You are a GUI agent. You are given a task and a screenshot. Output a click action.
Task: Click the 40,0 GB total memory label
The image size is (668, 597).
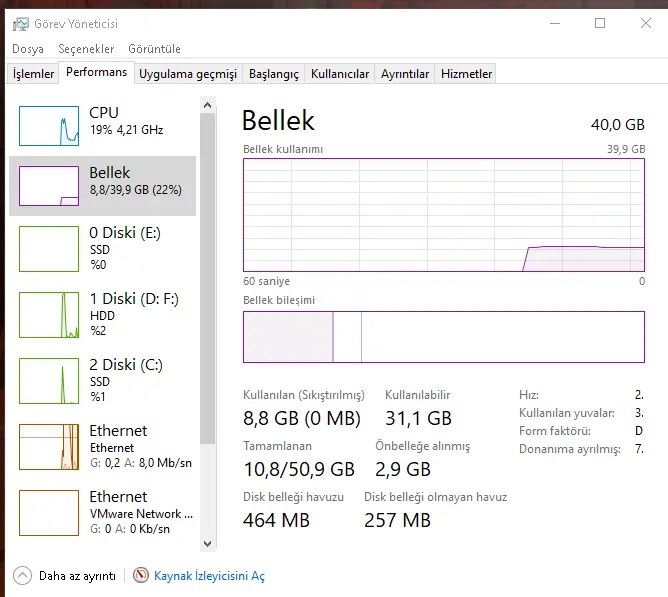click(618, 125)
